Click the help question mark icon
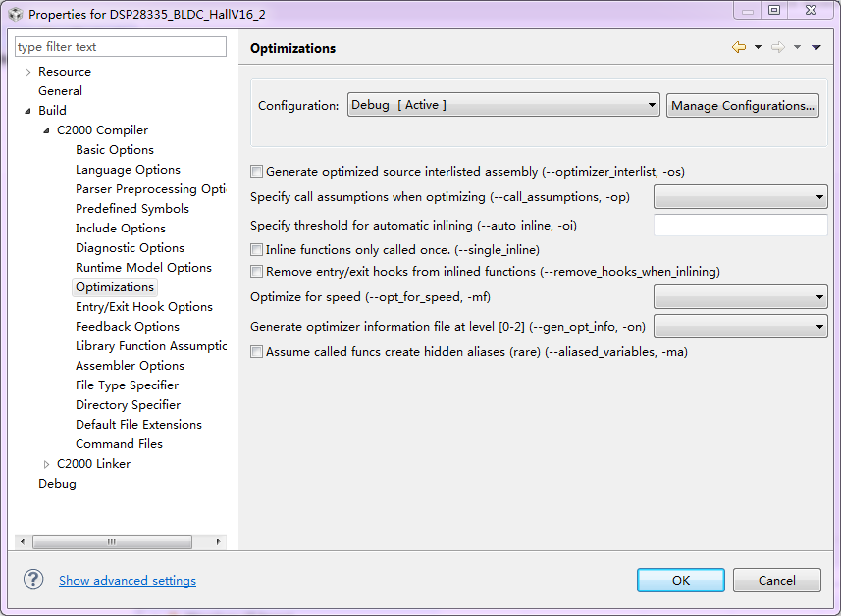 point(33,579)
